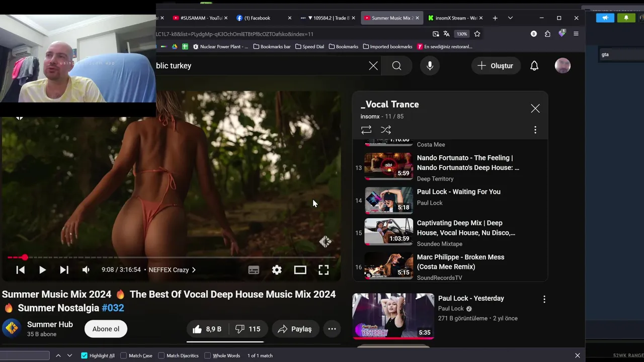Open more actions under the video
Image resolution: width=644 pixels, height=362 pixels.
coord(332,329)
